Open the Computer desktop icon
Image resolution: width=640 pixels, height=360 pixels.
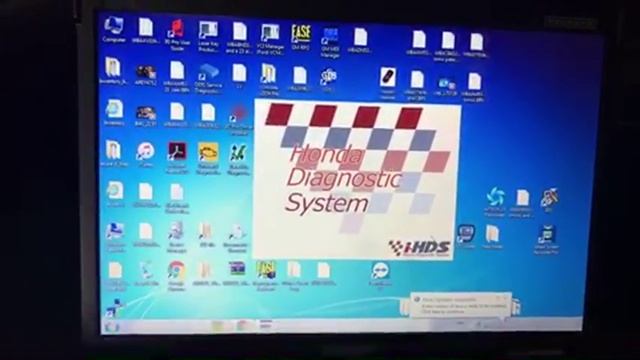click(114, 29)
